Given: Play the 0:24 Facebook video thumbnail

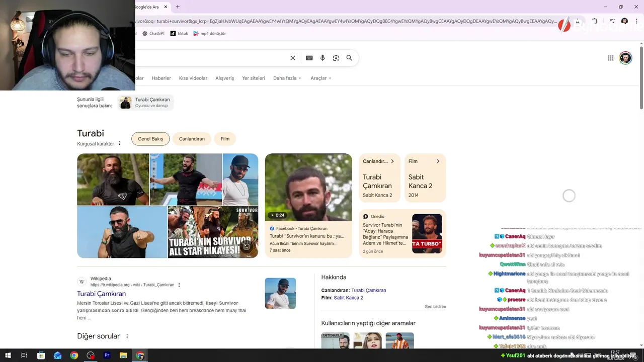Looking at the screenshot, I should [308, 187].
